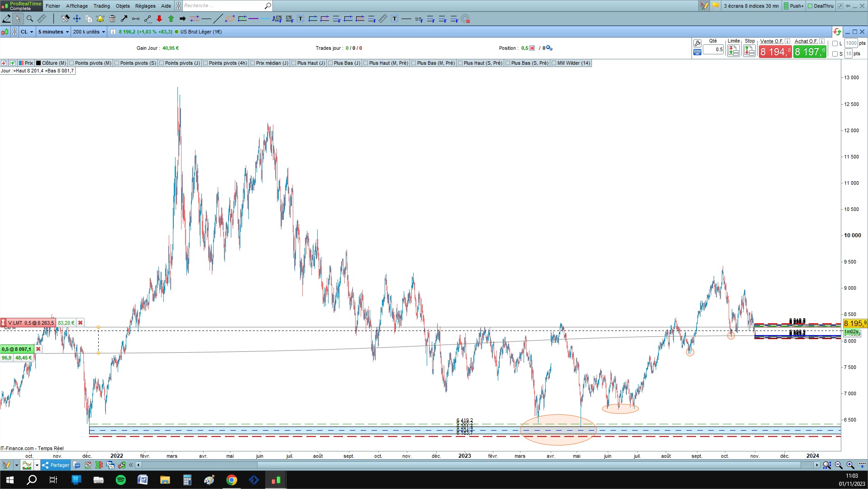The height and width of the screenshot is (489, 868).
Task: Select the pencil drawing tool
Action: (6, 19)
